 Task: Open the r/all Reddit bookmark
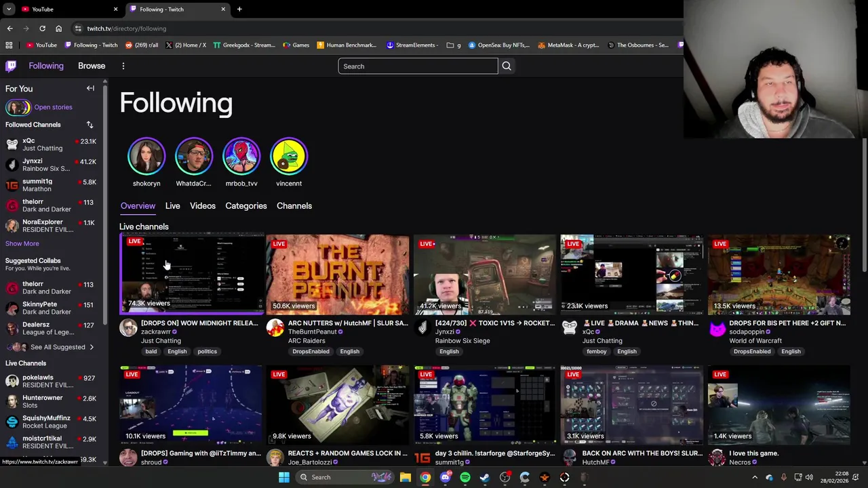click(142, 45)
